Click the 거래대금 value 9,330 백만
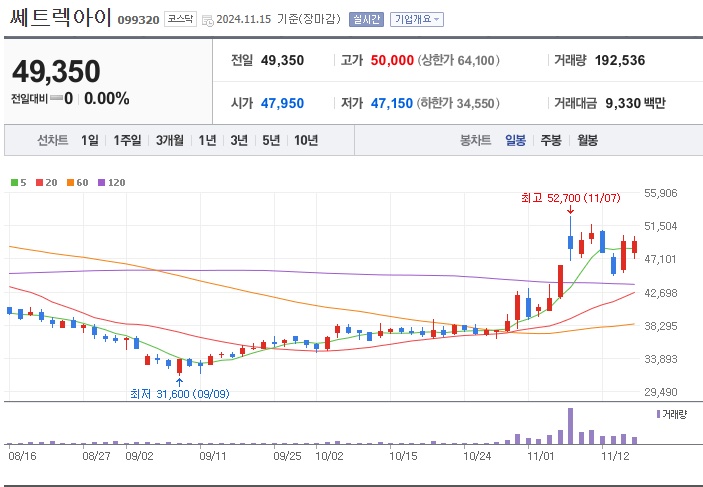Image resolution: width=703 pixels, height=487 pixels. click(636, 103)
